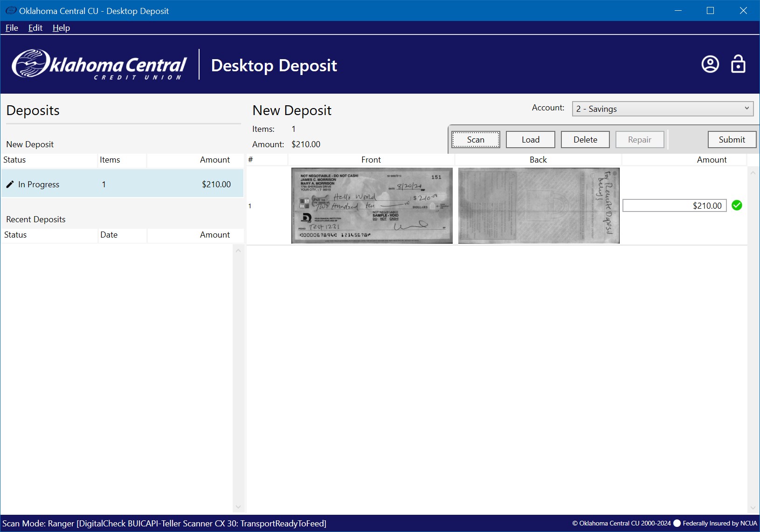Click the scroll up arrow in check items list
The height and width of the screenshot is (532, 760).
pyautogui.click(x=753, y=173)
